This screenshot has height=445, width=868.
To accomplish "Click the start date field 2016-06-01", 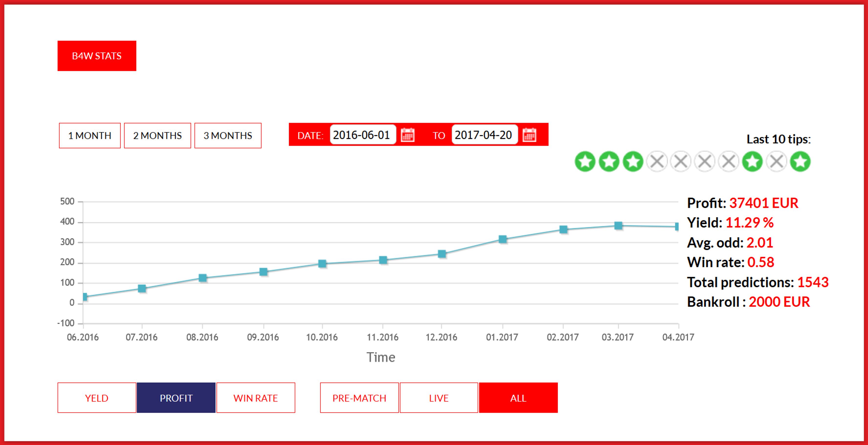I will pyautogui.click(x=362, y=135).
